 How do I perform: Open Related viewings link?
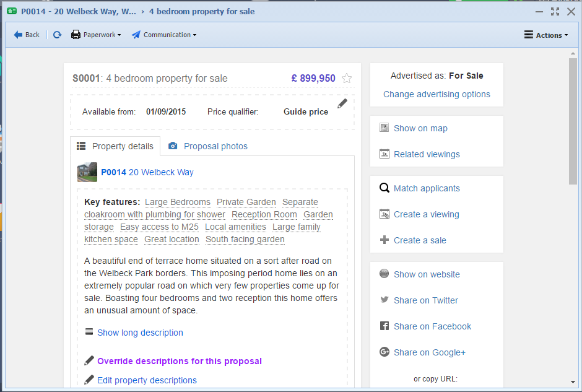tap(427, 154)
